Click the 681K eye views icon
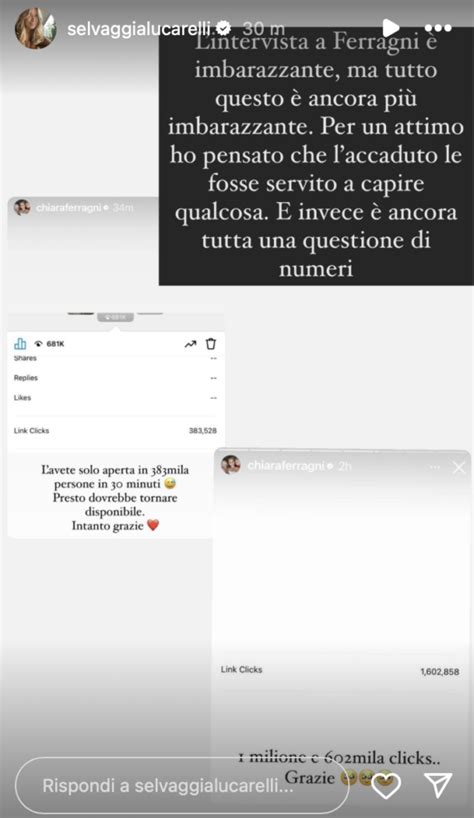The image size is (474, 818). [x=38, y=344]
